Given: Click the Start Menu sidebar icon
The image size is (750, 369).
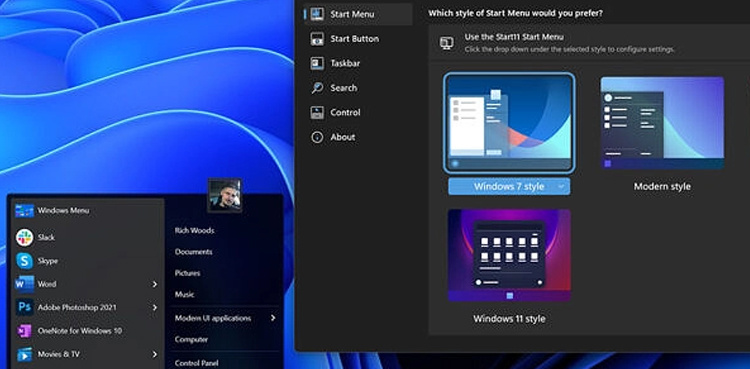Looking at the screenshot, I should click(317, 14).
